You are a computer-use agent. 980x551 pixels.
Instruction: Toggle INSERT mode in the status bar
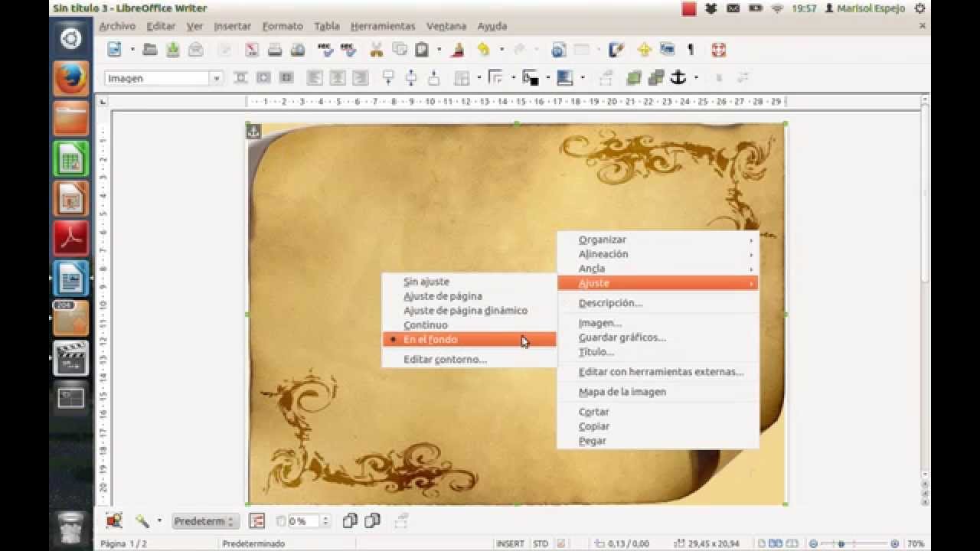pyautogui.click(x=510, y=544)
